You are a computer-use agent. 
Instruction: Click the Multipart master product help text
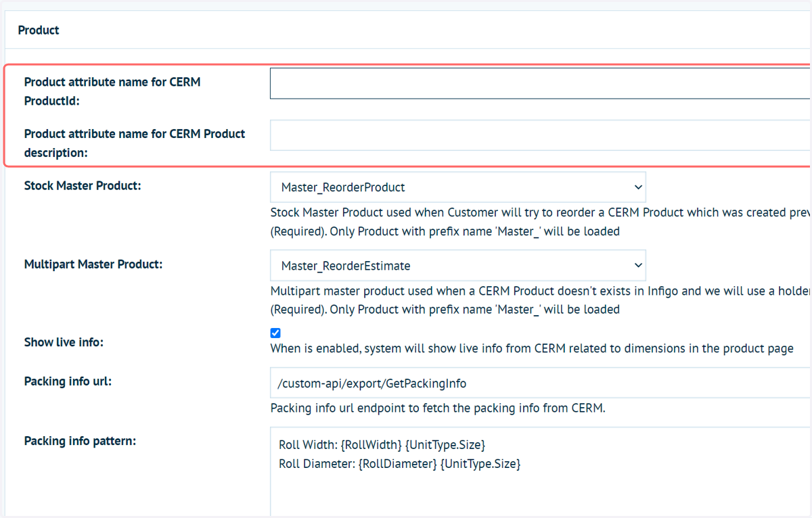click(541, 300)
